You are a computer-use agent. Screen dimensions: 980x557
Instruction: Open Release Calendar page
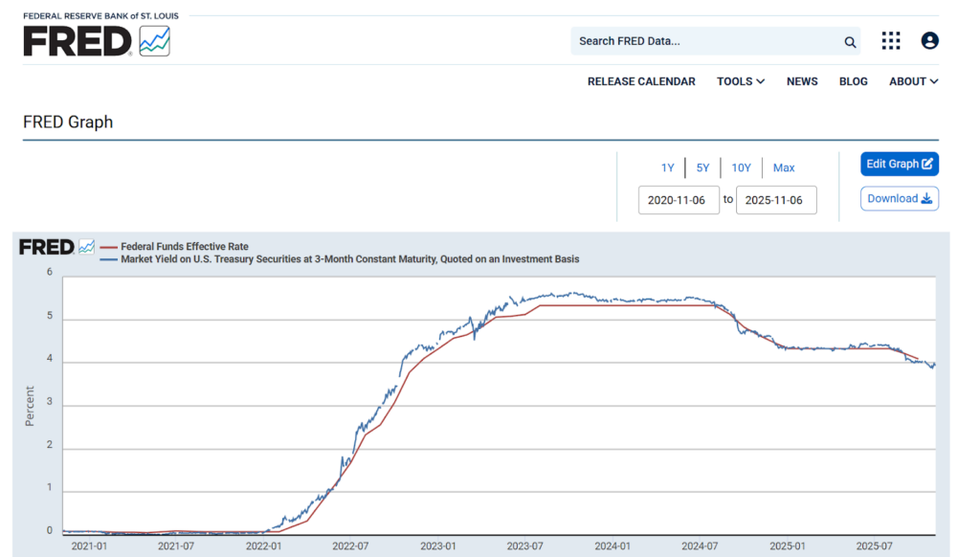pyautogui.click(x=641, y=81)
